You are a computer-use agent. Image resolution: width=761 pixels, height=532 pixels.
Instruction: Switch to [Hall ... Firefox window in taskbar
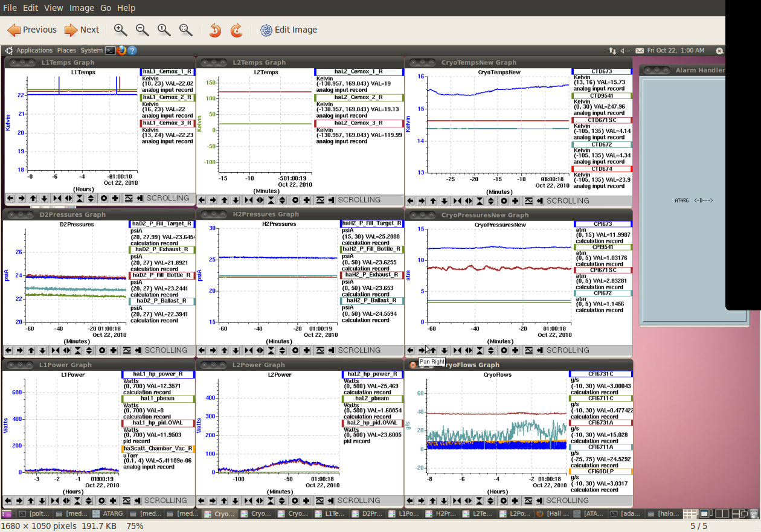(x=552, y=514)
